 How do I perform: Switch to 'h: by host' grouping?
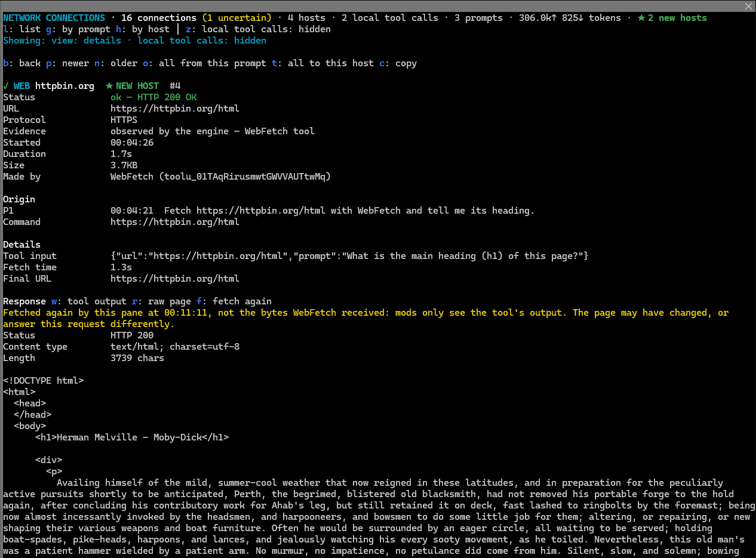pyautogui.click(x=142, y=29)
